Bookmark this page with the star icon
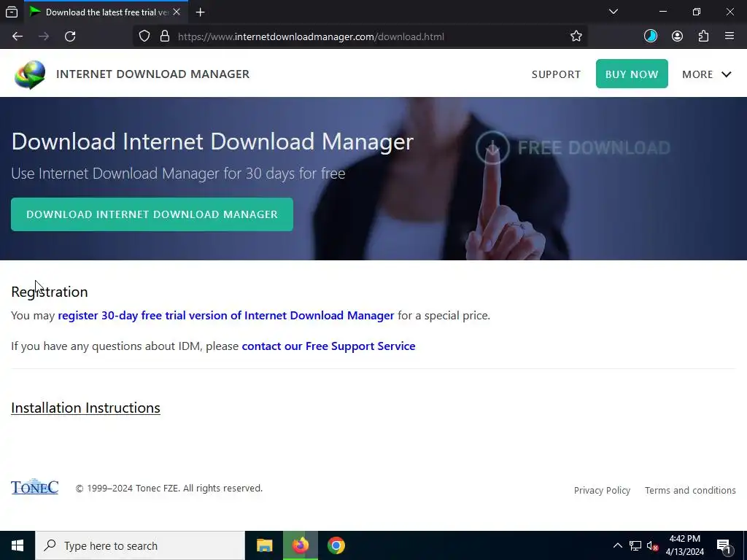747x560 pixels. (576, 36)
